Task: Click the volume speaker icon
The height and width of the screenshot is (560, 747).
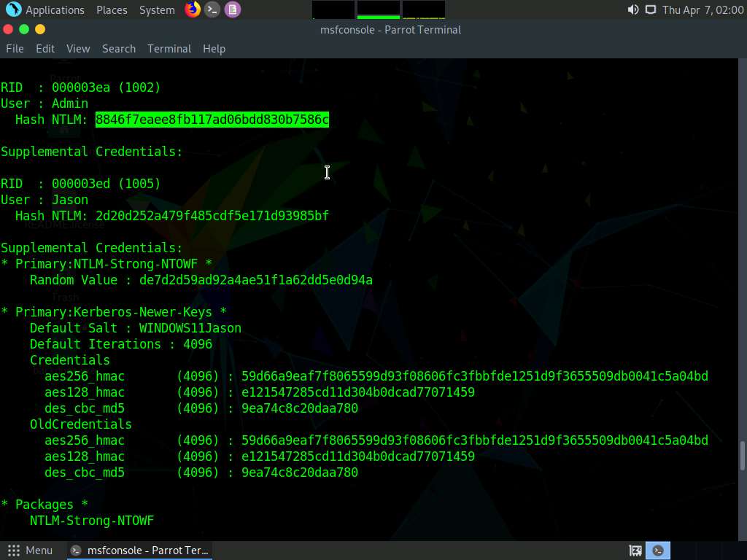Action: tap(632, 9)
